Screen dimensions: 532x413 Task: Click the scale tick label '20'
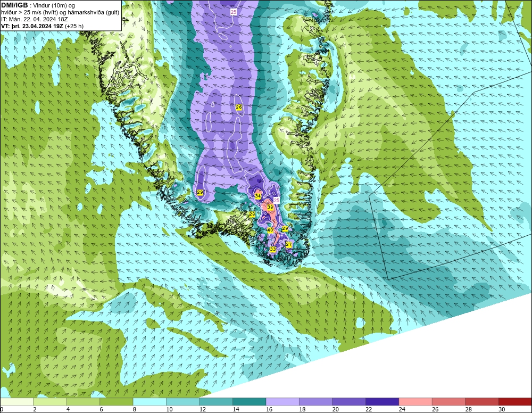coord(336,410)
